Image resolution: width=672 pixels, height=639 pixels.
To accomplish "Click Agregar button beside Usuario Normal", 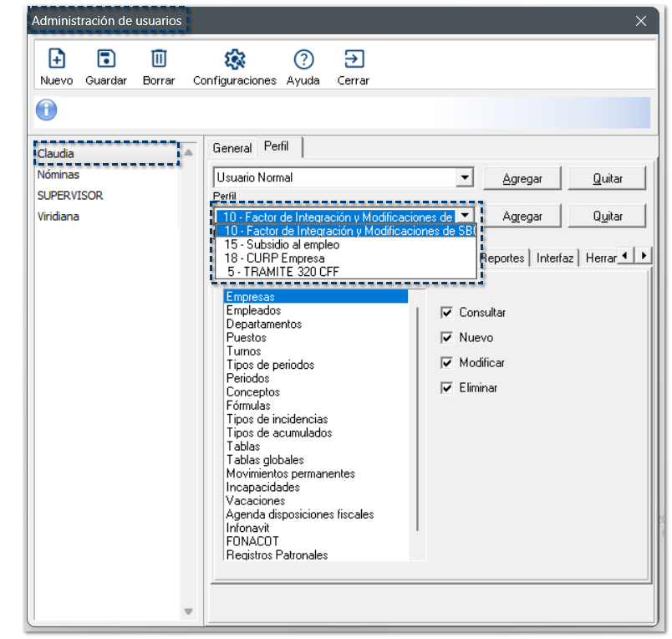I will coord(523,178).
